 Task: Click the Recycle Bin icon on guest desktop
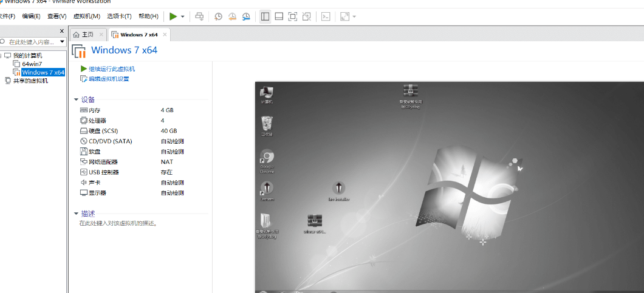pyautogui.click(x=267, y=126)
